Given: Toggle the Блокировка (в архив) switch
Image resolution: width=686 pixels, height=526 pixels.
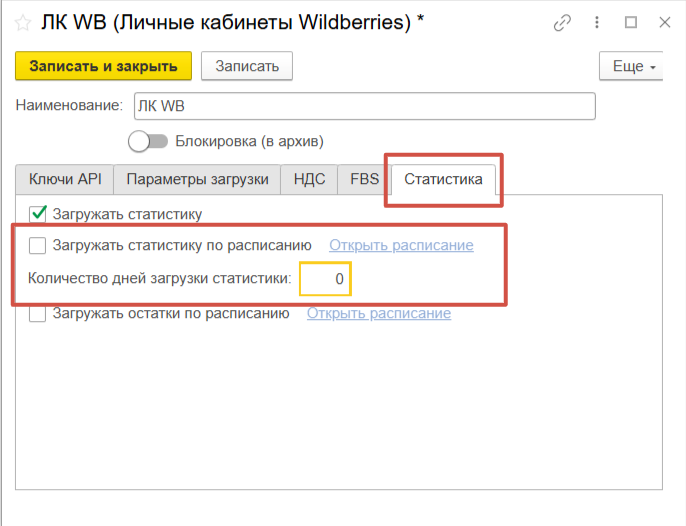Looking at the screenshot, I should (147, 141).
